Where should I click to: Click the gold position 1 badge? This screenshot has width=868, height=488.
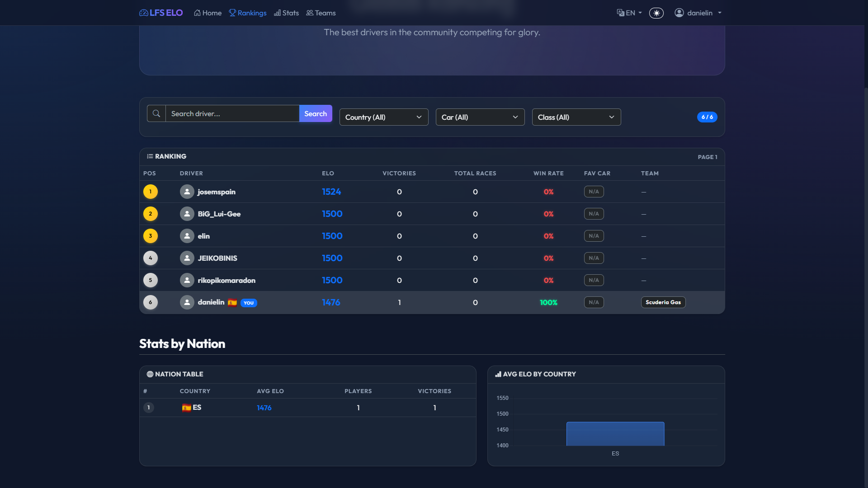click(x=151, y=192)
